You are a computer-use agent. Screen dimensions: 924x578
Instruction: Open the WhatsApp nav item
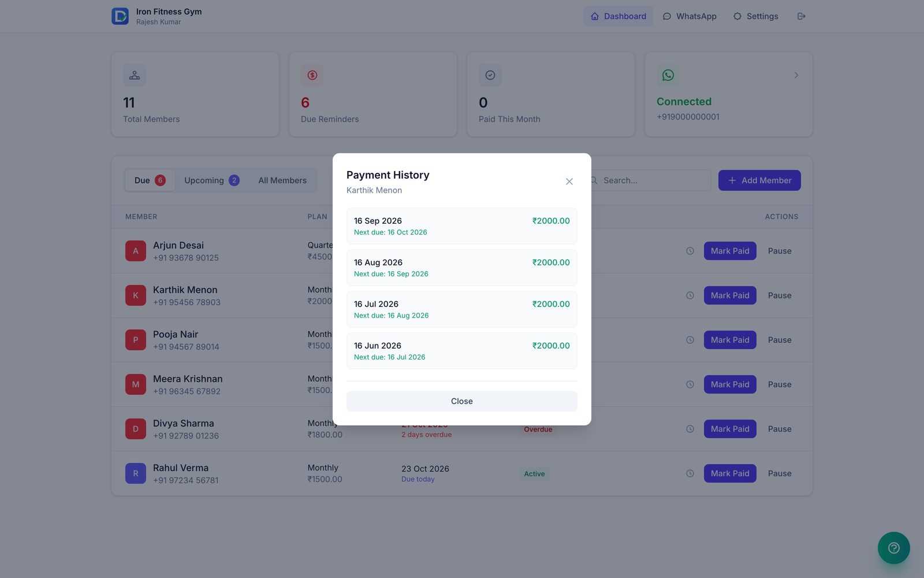tap(690, 16)
